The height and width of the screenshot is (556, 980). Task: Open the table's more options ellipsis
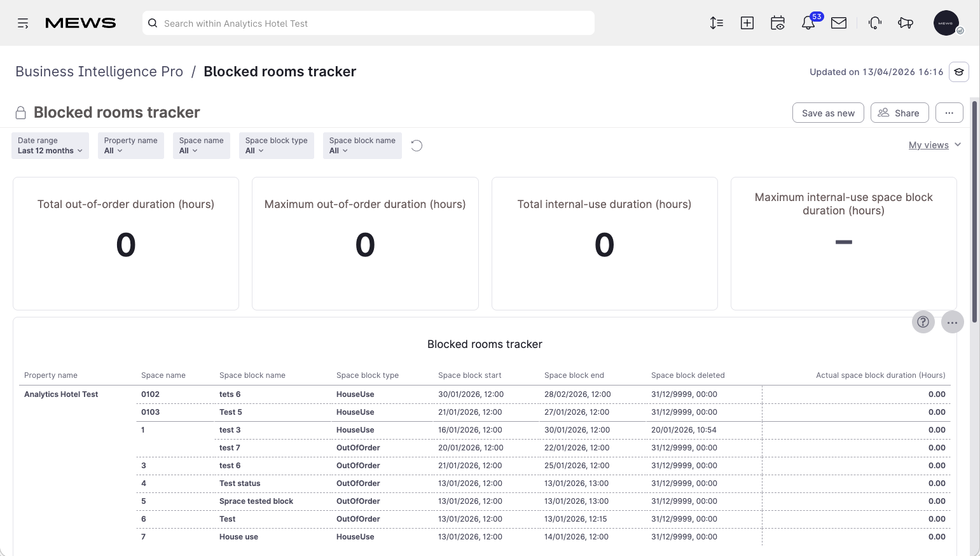coord(953,322)
